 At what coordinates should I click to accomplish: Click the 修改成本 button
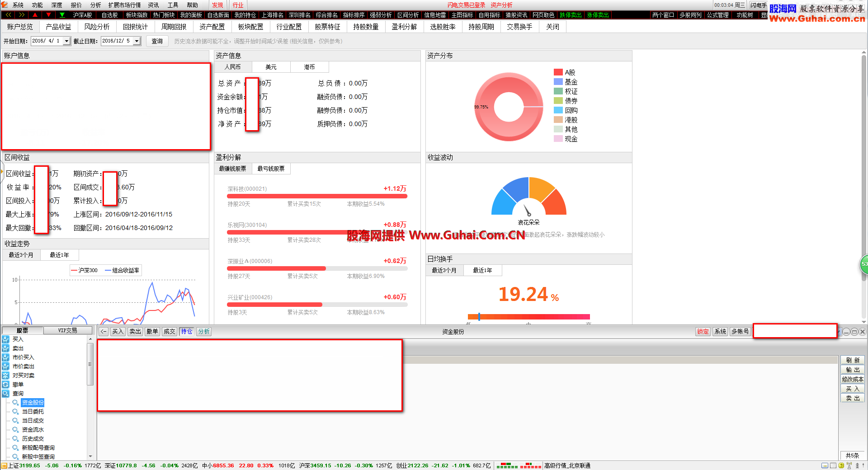pos(853,379)
